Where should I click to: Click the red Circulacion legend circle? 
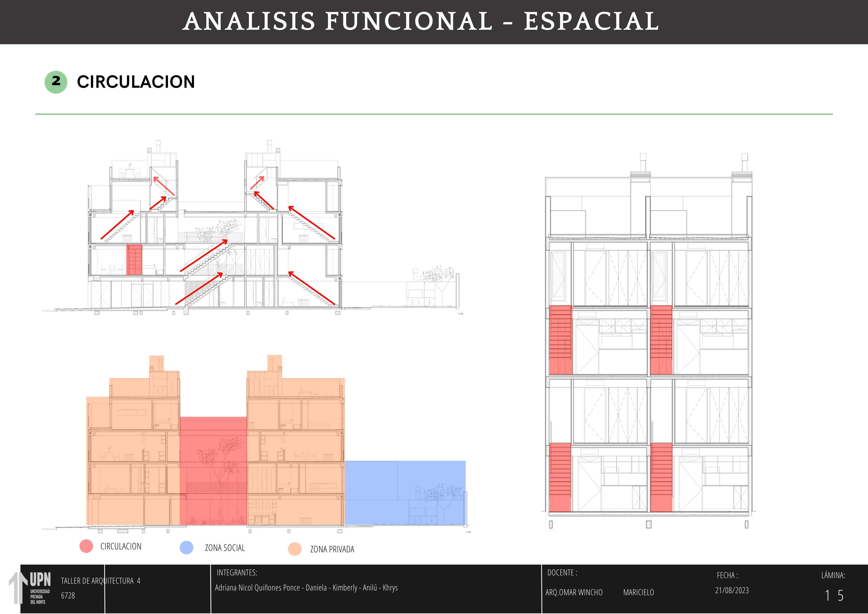click(x=86, y=546)
